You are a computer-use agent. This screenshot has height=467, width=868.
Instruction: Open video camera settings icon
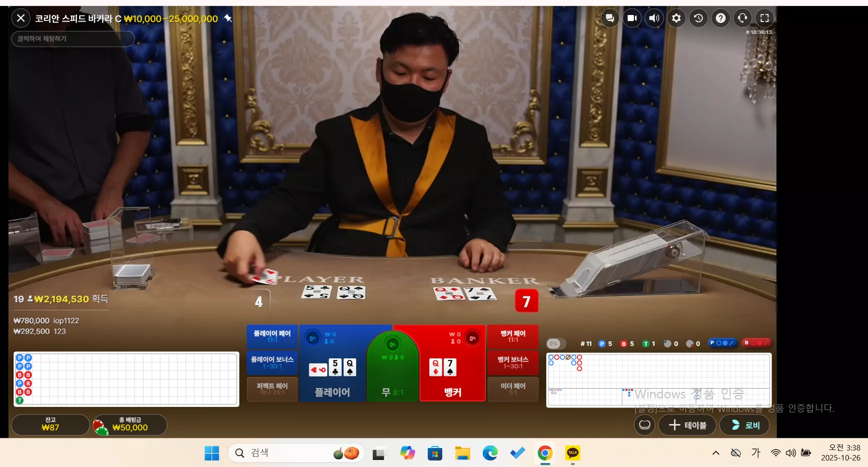coord(632,18)
